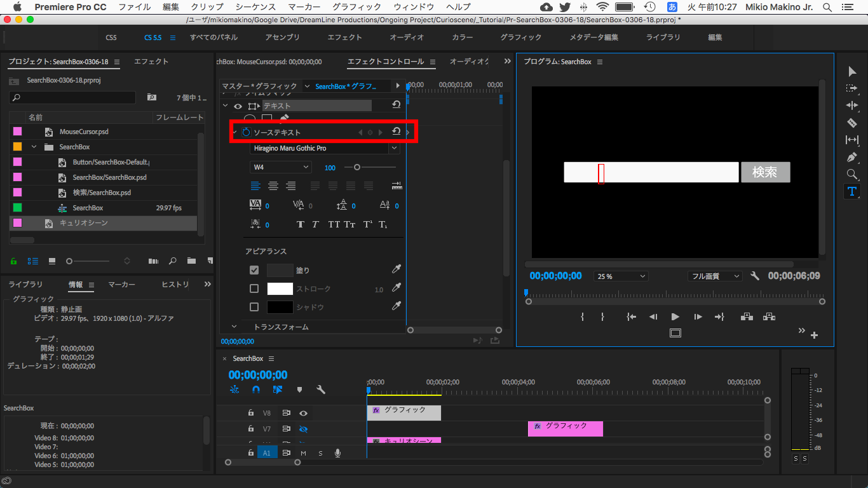Open the シーケンス menu in the menu bar

[255, 7]
